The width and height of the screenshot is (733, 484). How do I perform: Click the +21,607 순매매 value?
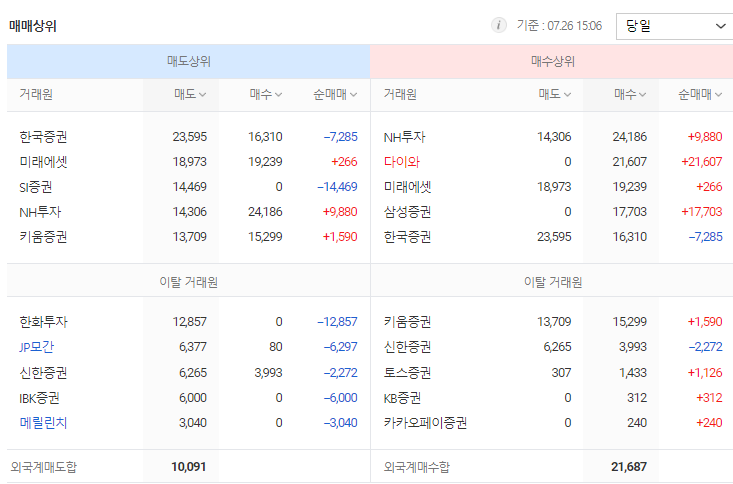[x=702, y=162]
